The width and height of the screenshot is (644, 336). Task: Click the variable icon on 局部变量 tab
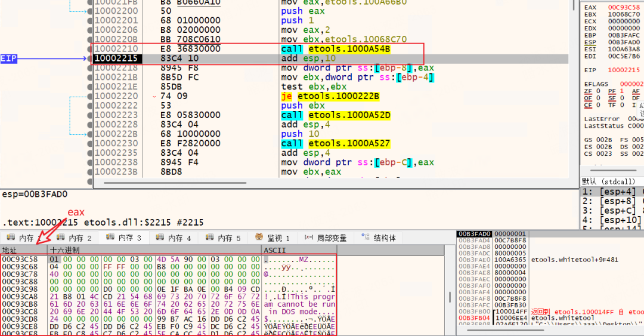[308, 238]
